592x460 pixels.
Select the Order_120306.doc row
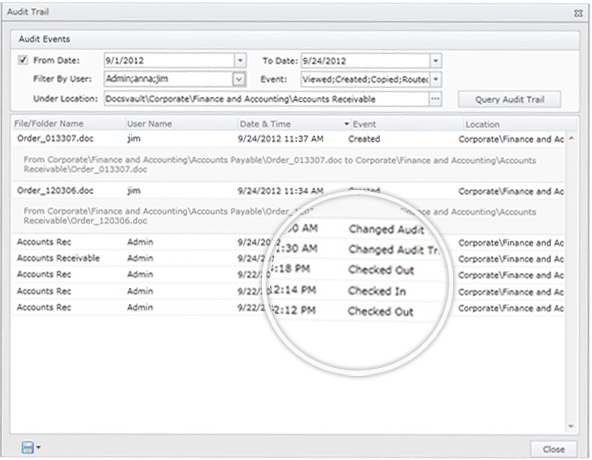click(289, 191)
